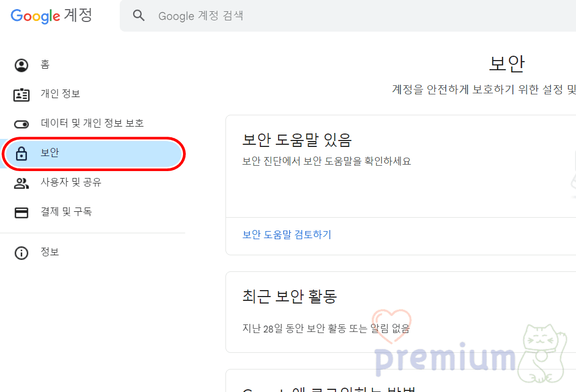
Task: Click the search magnifier icon
Action: [x=138, y=16]
